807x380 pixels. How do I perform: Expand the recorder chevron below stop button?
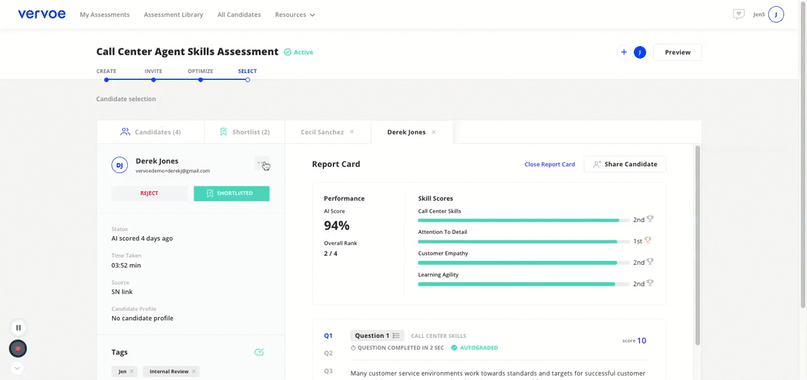tap(17, 368)
